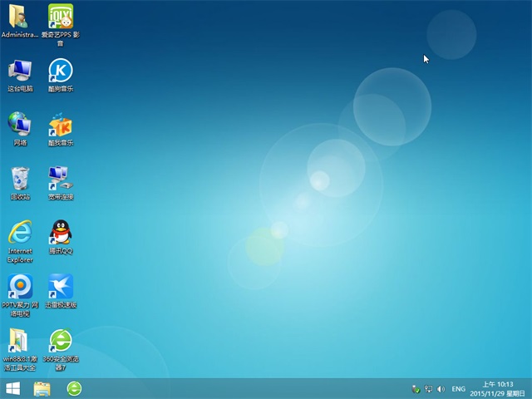532x399 pixels.
Task: Switch input language via ENG indicator
Action: [x=458, y=389]
